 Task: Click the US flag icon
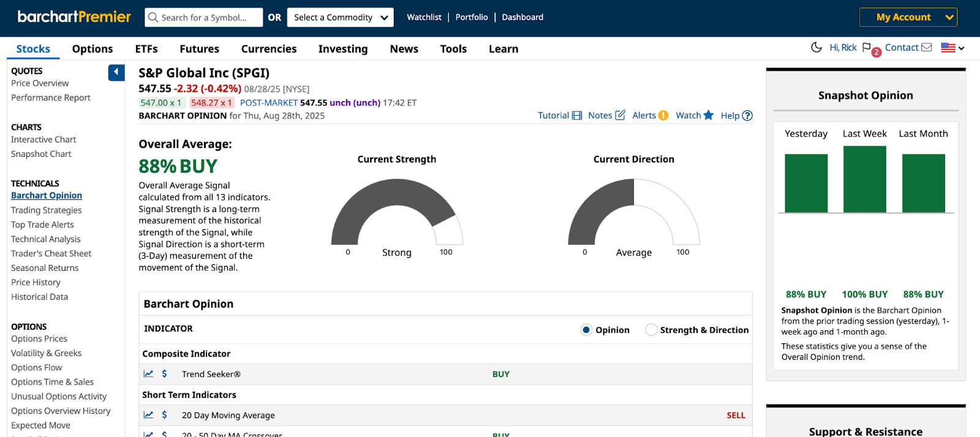pyautogui.click(x=948, y=47)
